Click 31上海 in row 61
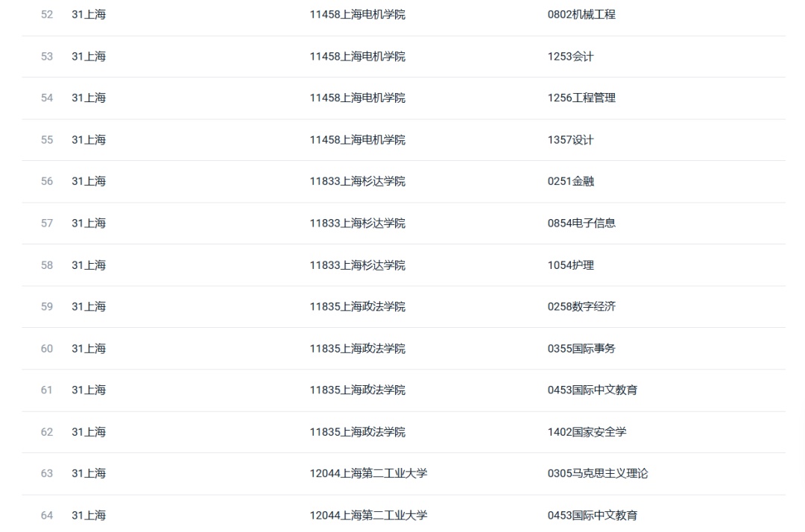This screenshot has height=532, width=805. [89, 390]
